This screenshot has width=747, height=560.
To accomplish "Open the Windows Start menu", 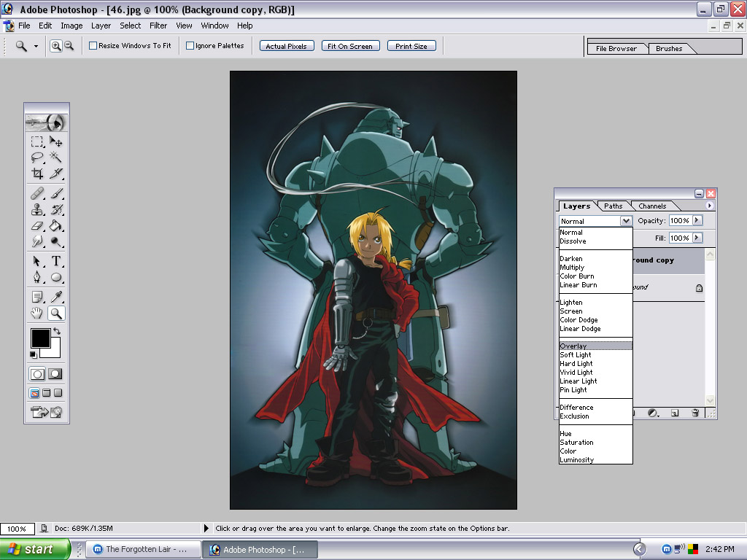I will [35, 549].
